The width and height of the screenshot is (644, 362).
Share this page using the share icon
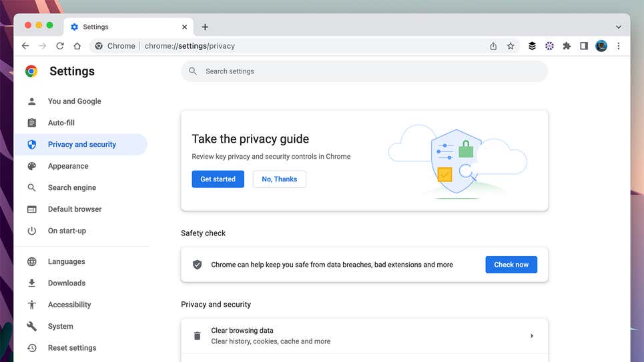click(493, 46)
